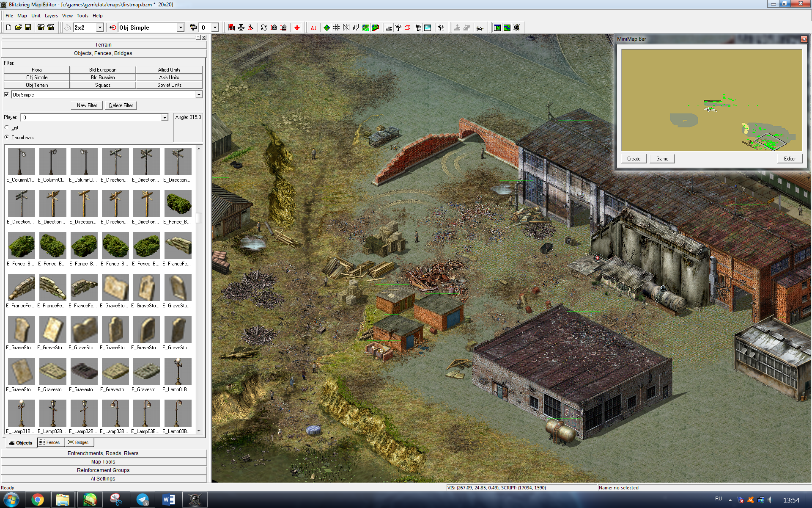Image resolution: width=812 pixels, height=508 pixels.
Task: Uncheck the Obj Simple filter checkbox
Action: click(6, 94)
